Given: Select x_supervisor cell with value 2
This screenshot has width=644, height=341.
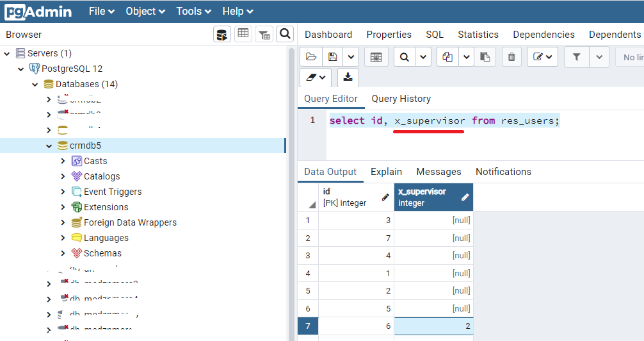Looking at the screenshot, I should 434,326.
